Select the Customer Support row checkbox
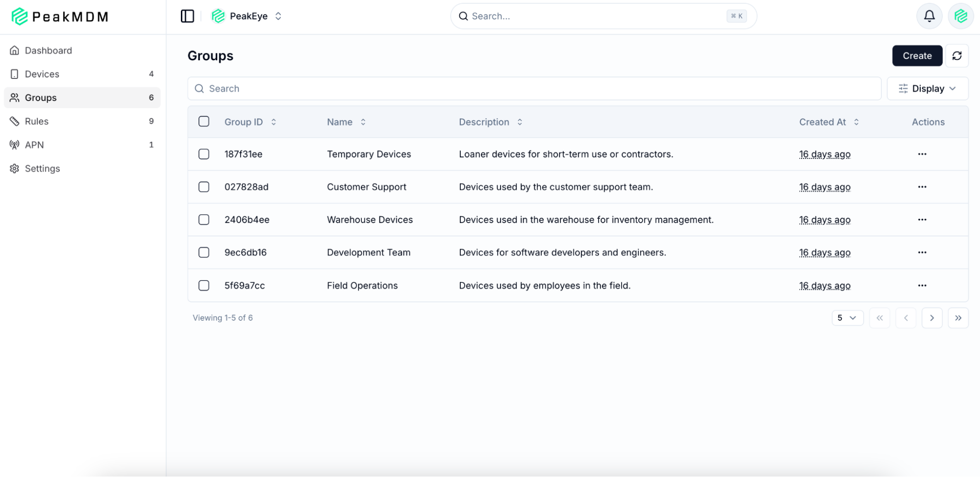The image size is (980, 477). coord(204,187)
